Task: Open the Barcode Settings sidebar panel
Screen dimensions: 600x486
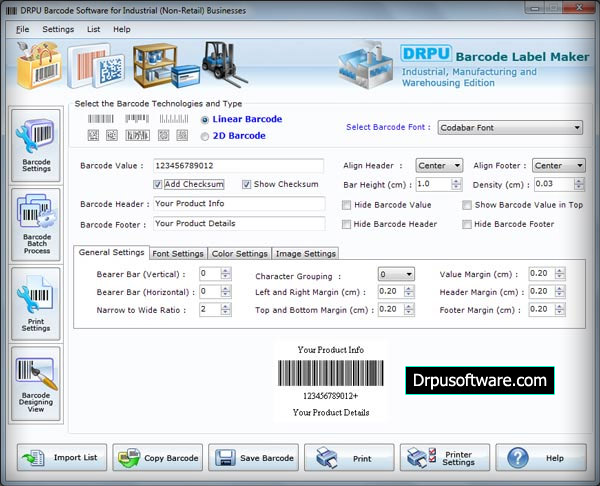Action: pos(36,145)
